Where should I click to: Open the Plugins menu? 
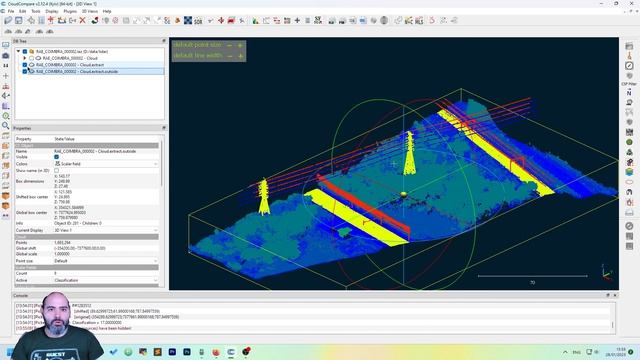[x=70, y=11]
